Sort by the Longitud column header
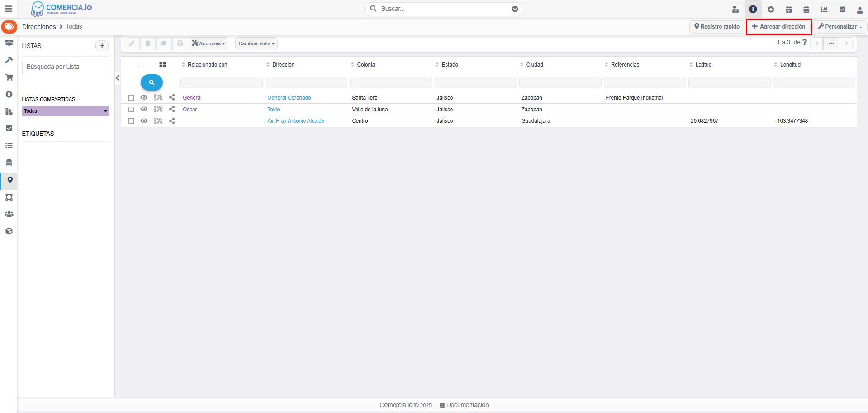Image resolution: width=868 pixels, height=413 pixels. coord(790,65)
